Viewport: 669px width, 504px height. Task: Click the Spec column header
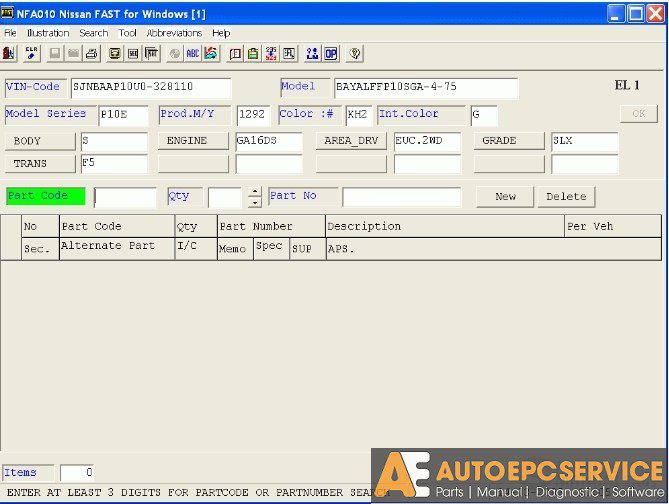pos(271,249)
